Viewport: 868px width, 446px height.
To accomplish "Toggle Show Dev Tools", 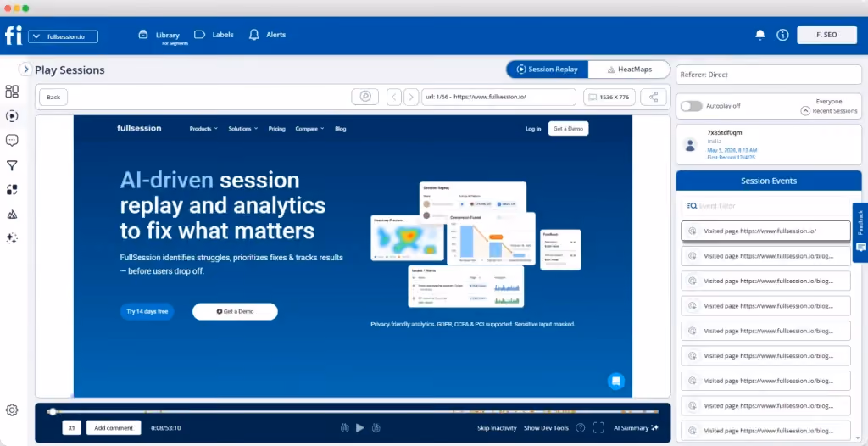I will 546,427.
